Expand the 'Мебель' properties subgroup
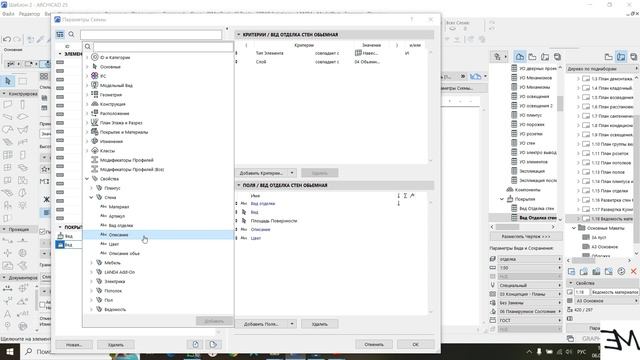 (x=91, y=263)
